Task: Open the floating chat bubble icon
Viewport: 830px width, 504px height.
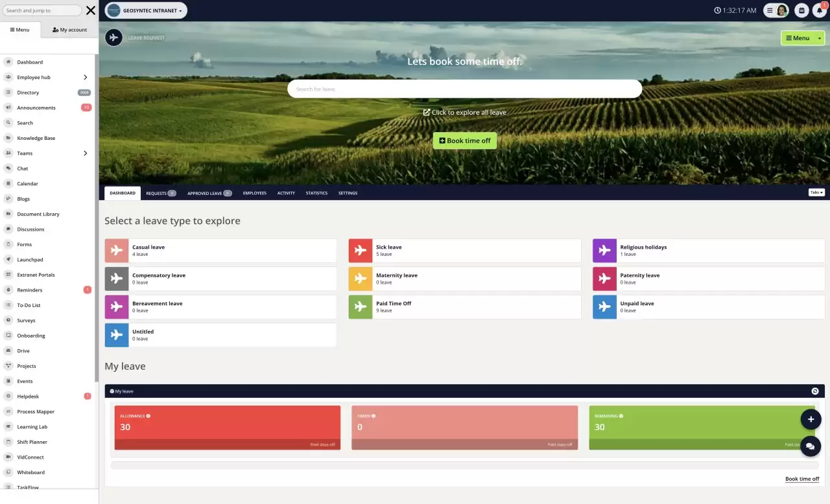Action: point(811,446)
